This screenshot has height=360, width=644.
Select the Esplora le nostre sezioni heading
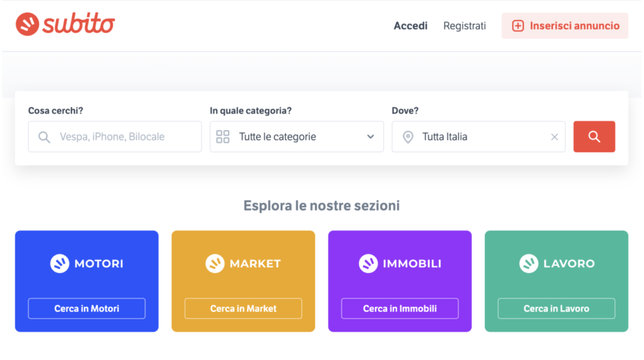tap(321, 205)
